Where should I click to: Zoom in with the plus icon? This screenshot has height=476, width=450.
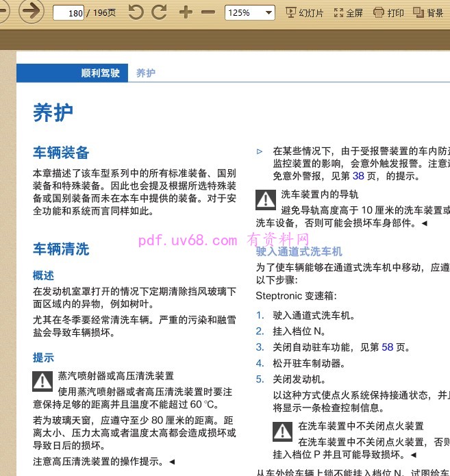coord(186,12)
